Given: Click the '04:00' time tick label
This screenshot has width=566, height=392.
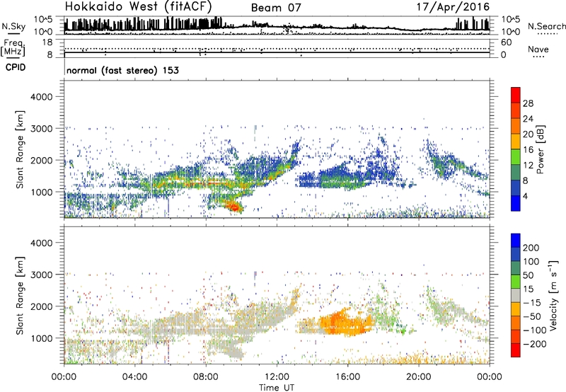Looking at the screenshot, I should pos(135,377).
